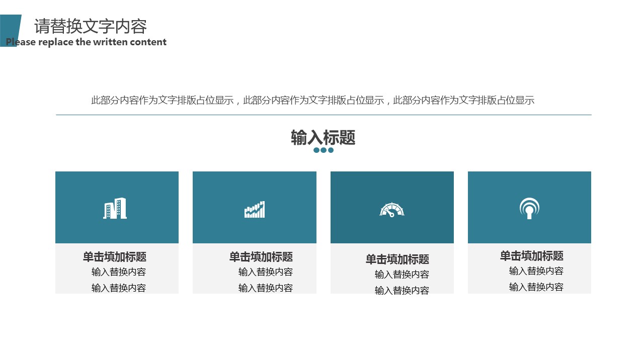
Task: Click the middle teal dot under 输入标题
Action: pos(324,150)
